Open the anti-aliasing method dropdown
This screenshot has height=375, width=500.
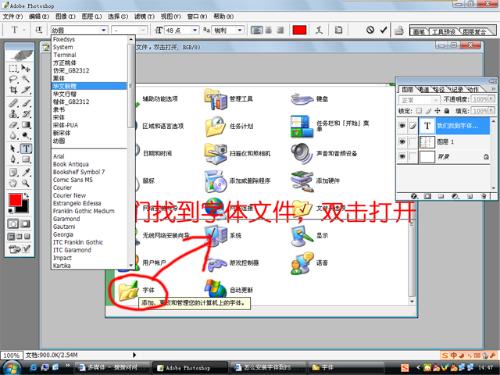[x=240, y=30]
